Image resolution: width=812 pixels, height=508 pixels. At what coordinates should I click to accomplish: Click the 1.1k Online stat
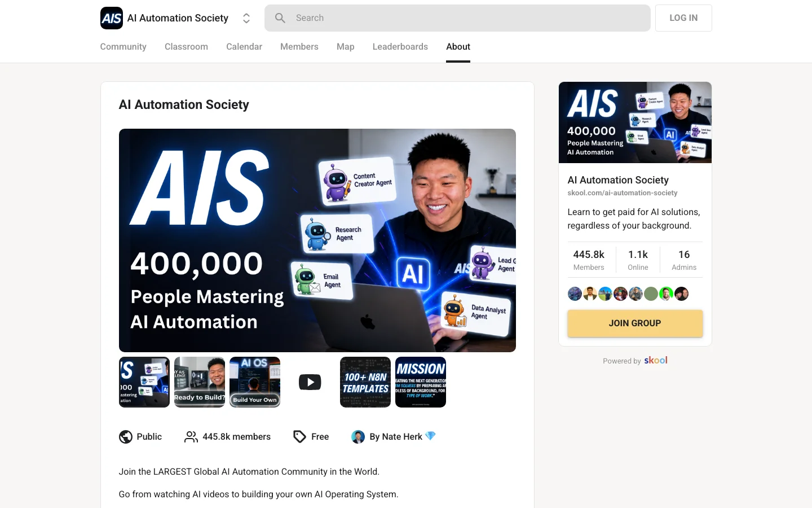click(x=638, y=260)
